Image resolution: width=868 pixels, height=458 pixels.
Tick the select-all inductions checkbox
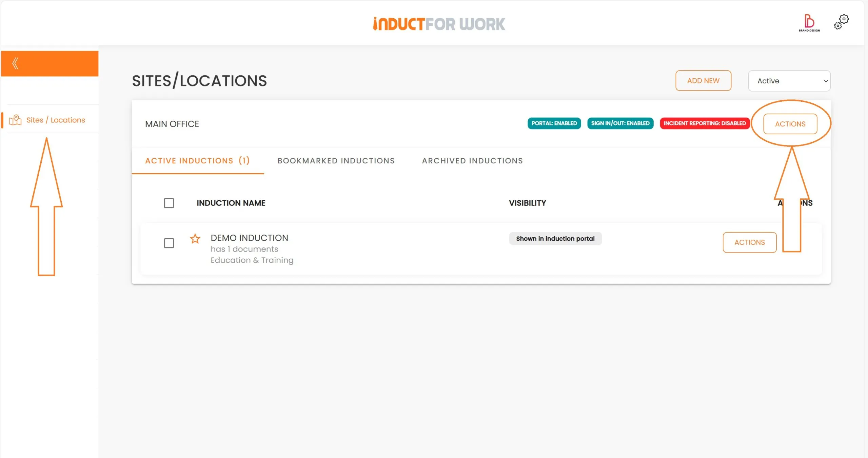169,203
